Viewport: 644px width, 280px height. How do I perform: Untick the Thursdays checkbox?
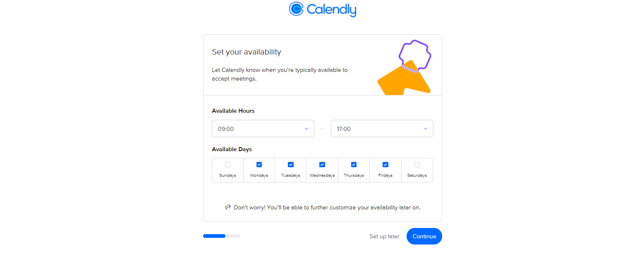coord(354,165)
